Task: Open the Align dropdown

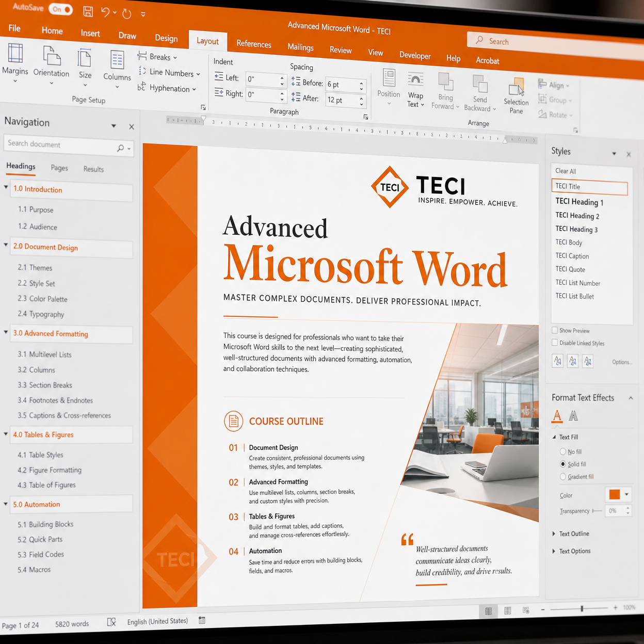Action: 554,85
